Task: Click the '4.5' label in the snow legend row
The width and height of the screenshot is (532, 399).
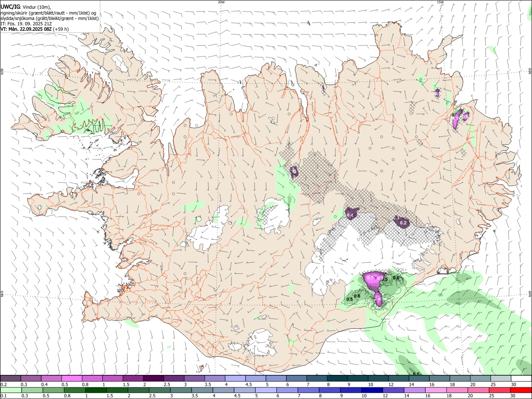Action: [x=249, y=384]
